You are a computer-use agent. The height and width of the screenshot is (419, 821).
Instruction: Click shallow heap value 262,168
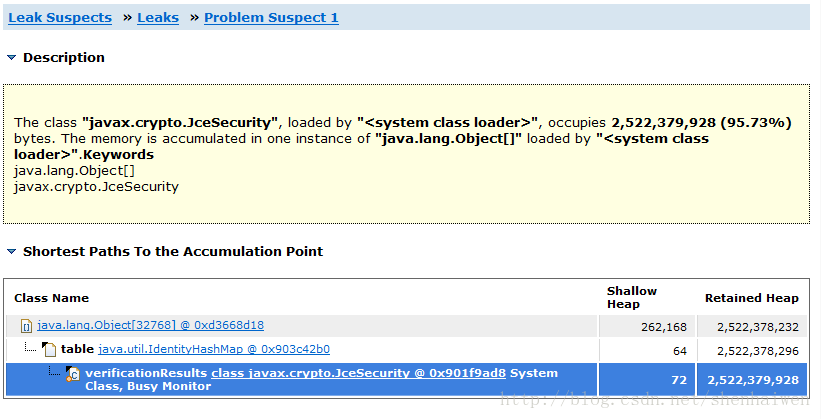pos(663,327)
